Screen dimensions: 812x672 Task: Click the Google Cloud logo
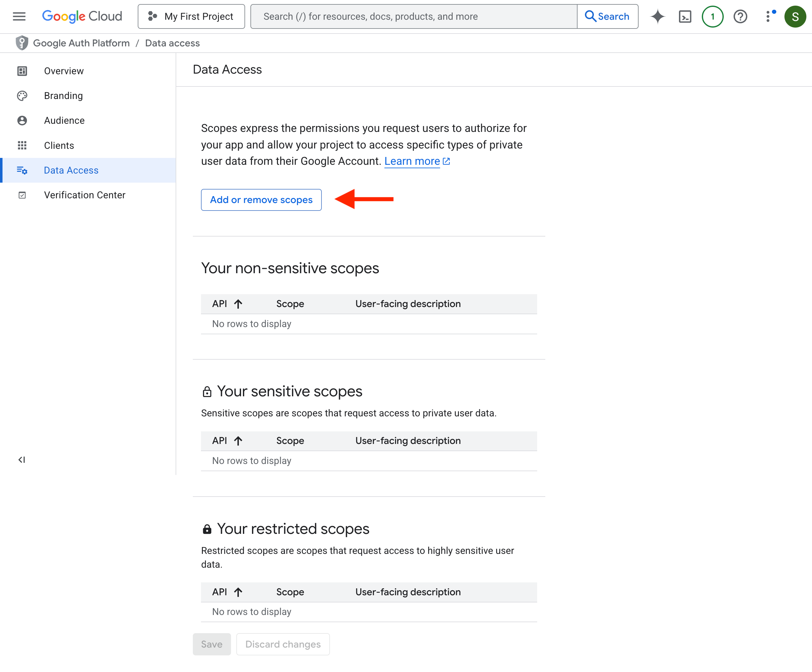pos(82,16)
